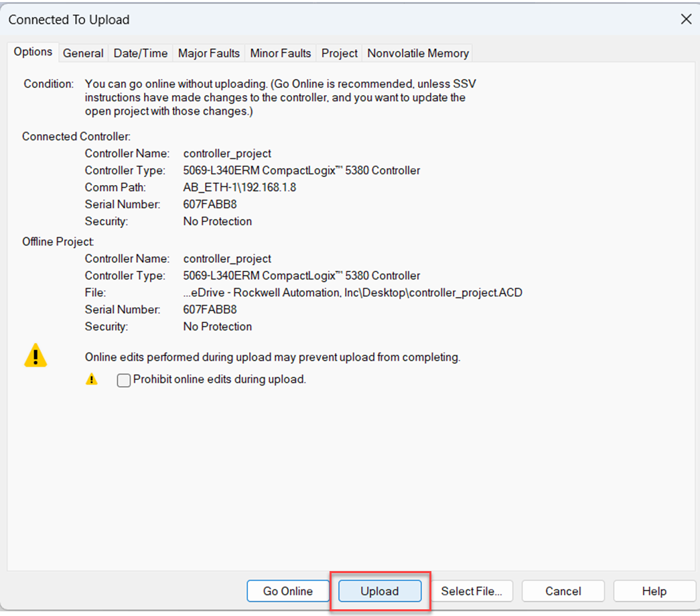This screenshot has width=700, height=616.
Task: Enable Prohibit online edits during upload
Action: [124, 380]
